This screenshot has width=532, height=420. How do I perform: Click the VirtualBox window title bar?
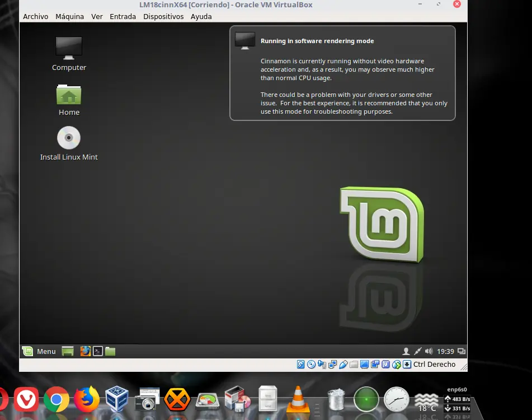225,4
